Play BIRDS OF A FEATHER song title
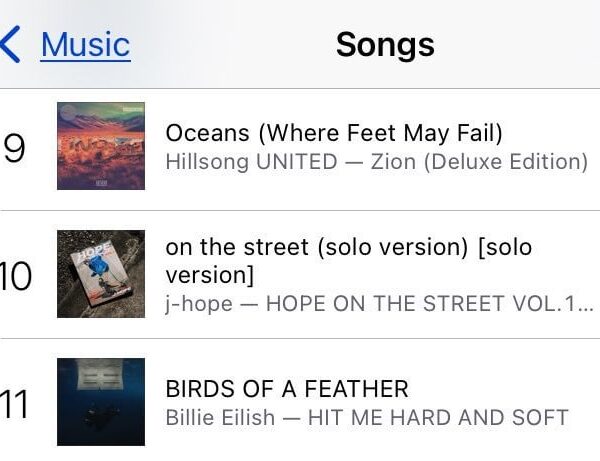The width and height of the screenshot is (600, 461). (x=287, y=389)
